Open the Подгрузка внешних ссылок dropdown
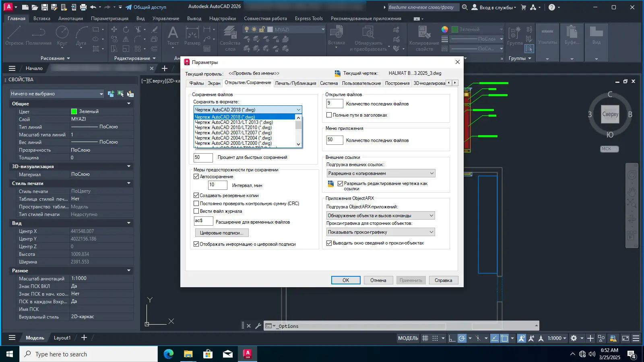Image resolution: width=644 pixels, height=362 pixels. (381, 173)
